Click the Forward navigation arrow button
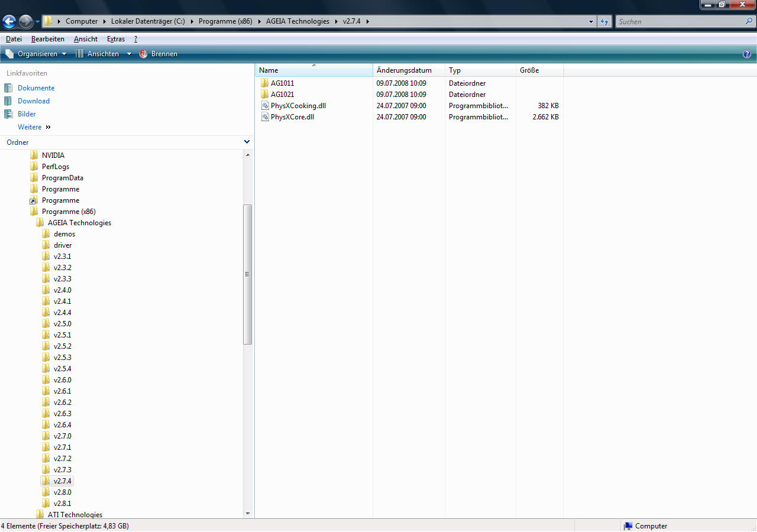Viewport: 757px width, 532px height. pyautogui.click(x=25, y=22)
